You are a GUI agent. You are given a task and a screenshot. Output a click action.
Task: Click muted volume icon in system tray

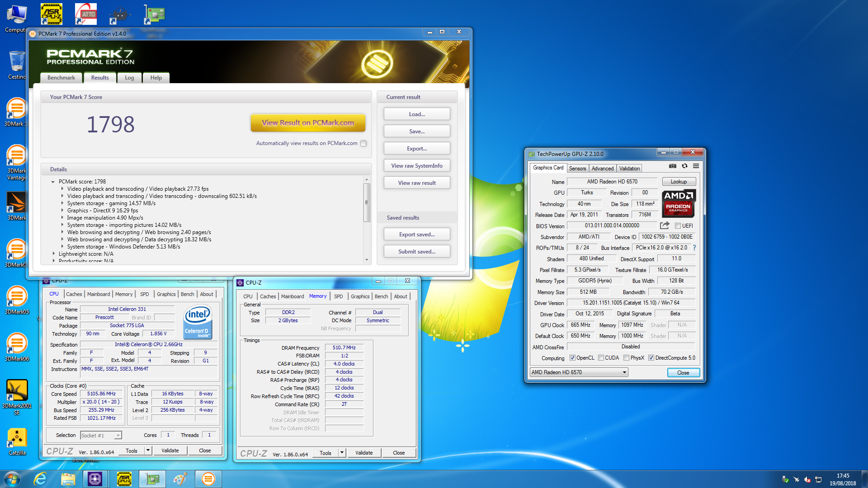(x=807, y=480)
